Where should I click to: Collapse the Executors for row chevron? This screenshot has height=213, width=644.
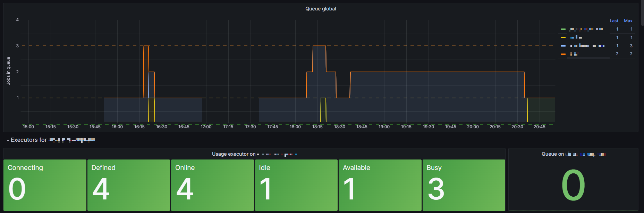click(8, 140)
